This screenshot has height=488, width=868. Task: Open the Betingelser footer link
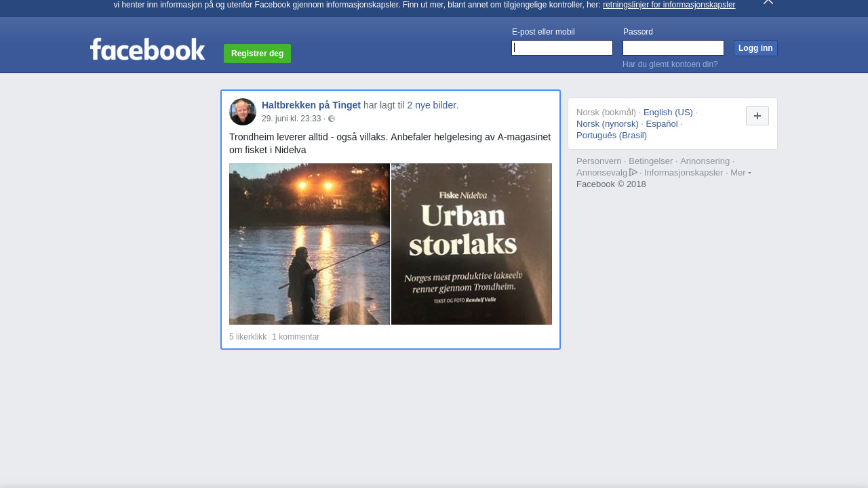[x=651, y=161]
